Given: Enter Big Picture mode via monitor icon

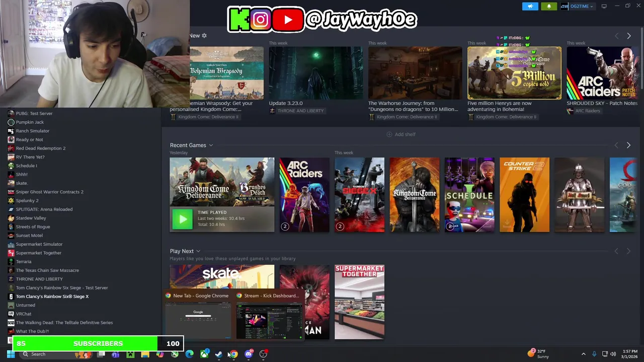Looking at the screenshot, I should click(x=604, y=6).
